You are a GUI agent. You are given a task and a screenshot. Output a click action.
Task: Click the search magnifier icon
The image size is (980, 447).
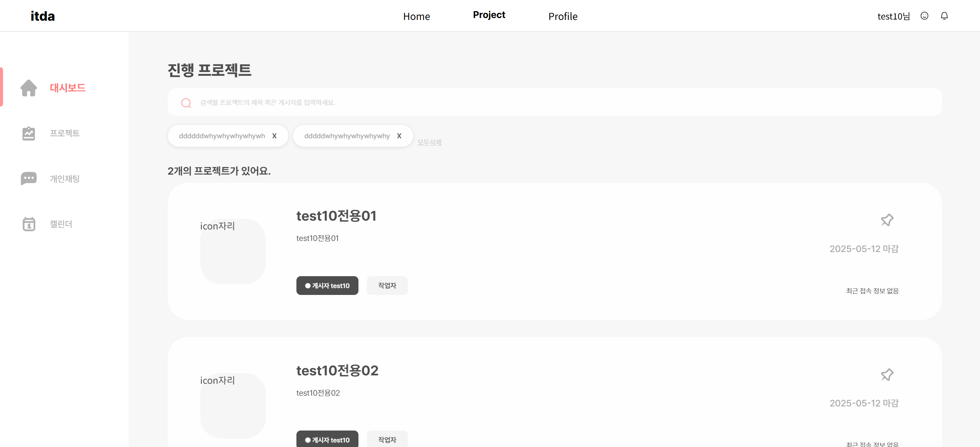pos(186,103)
